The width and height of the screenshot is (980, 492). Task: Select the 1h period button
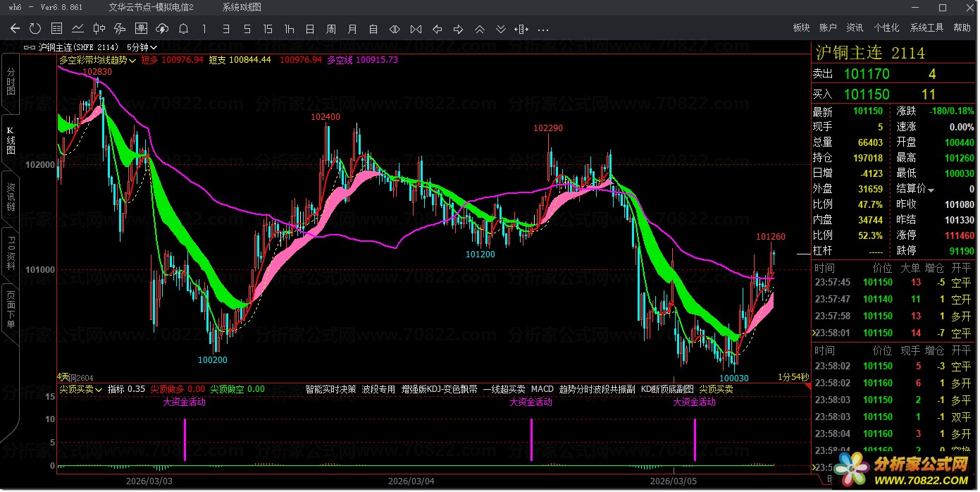pyautogui.click(x=289, y=29)
